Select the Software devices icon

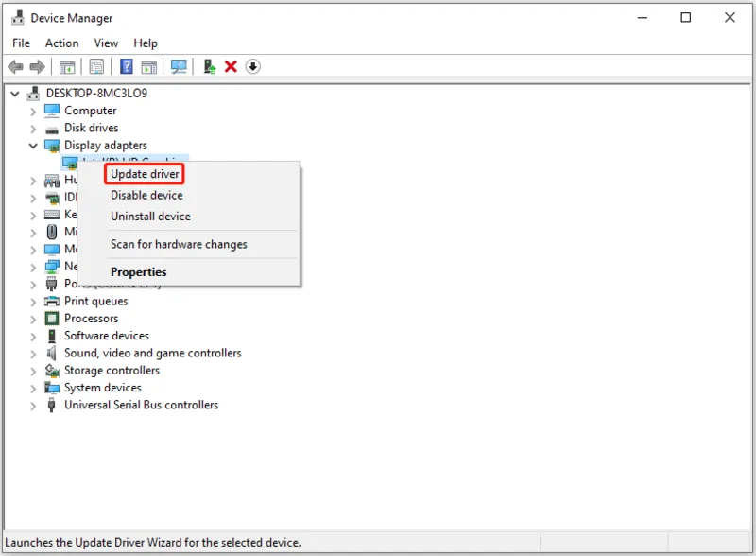click(x=52, y=336)
